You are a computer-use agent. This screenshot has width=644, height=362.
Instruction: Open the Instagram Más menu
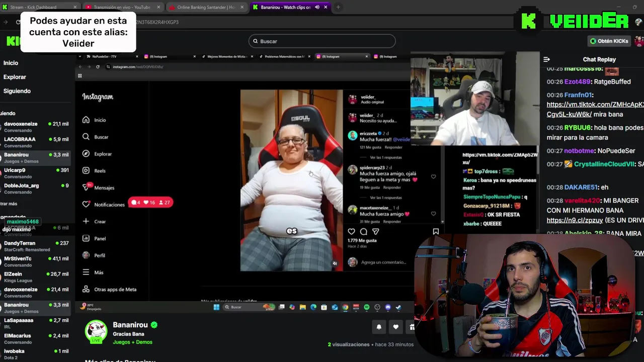93,273
